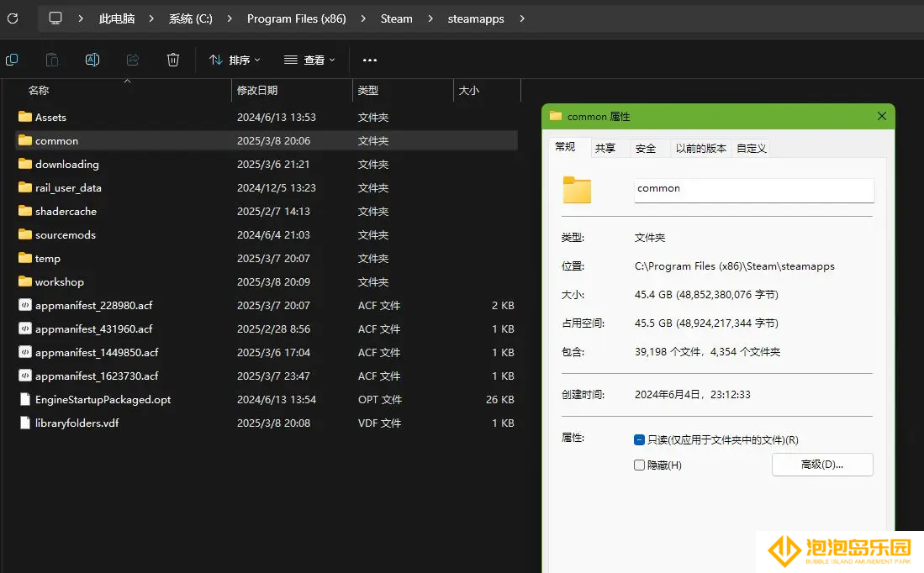
Task: Switch to the 以前的版本 tab
Action: 701,149
